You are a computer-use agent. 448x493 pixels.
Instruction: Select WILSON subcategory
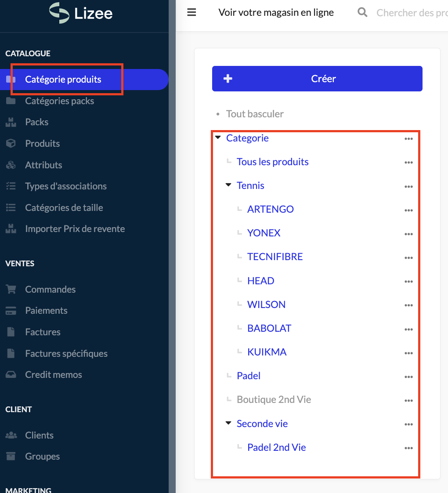click(266, 304)
